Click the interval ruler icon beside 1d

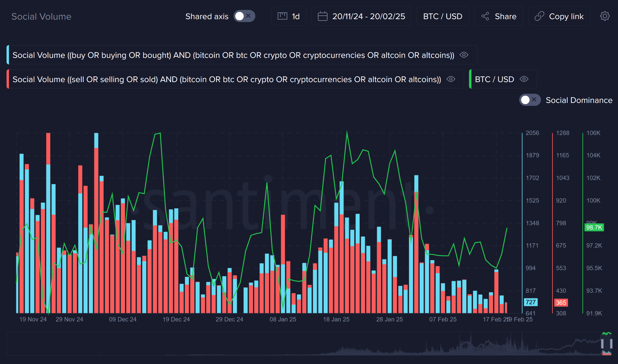[x=282, y=16]
